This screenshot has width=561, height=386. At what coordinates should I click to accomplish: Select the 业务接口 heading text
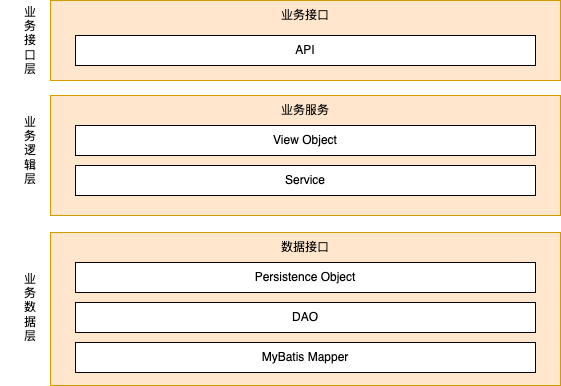tap(305, 15)
